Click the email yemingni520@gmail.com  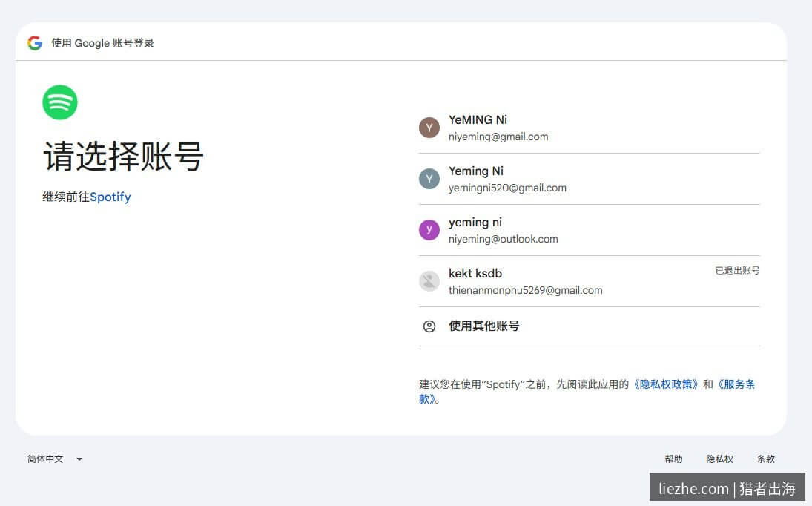(507, 188)
